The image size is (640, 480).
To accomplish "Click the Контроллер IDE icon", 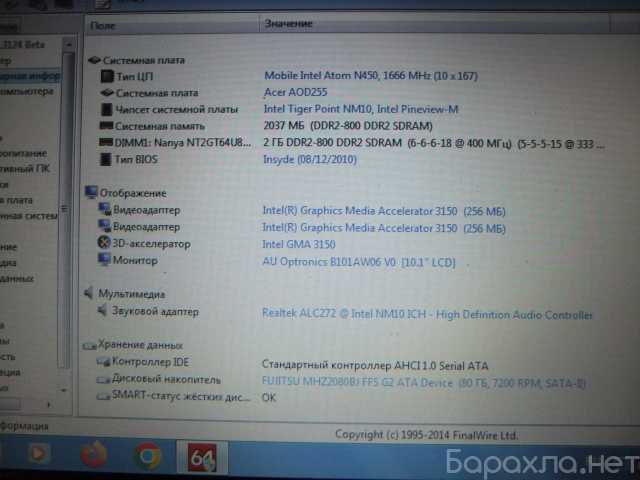I will point(103,362).
